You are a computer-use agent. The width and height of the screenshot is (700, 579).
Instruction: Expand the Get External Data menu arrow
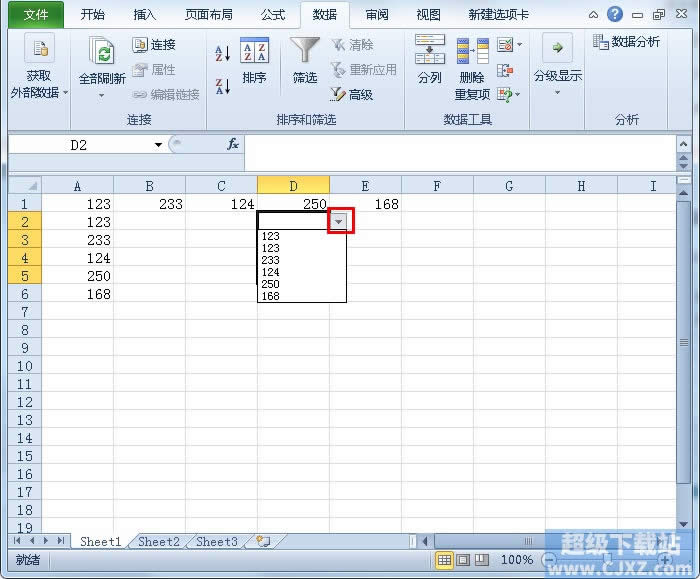coord(66,92)
